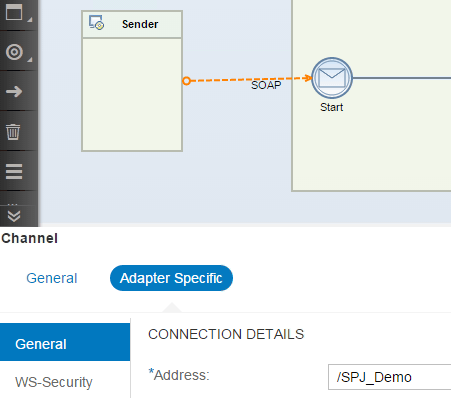Select the Sender pool header
Screen dimensions: 451x398
point(132,24)
